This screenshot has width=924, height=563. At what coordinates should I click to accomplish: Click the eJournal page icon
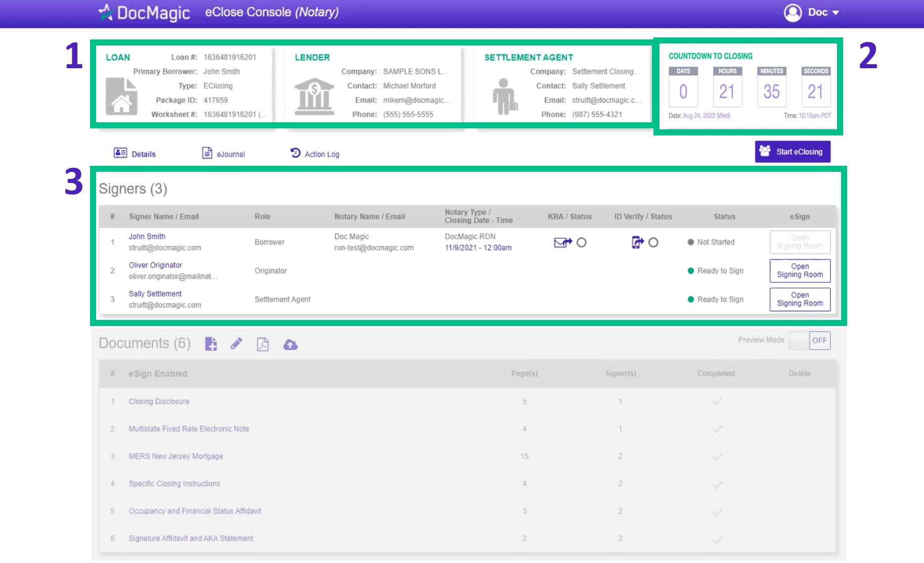pyautogui.click(x=207, y=153)
